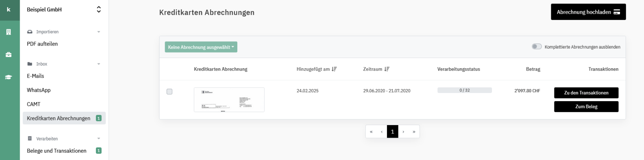Click Zu den Transaktionen button
This screenshot has height=160, width=644.
[x=586, y=93]
